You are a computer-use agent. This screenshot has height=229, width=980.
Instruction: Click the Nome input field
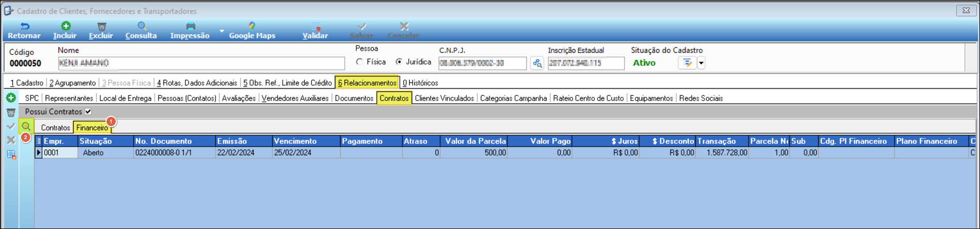click(x=201, y=63)
